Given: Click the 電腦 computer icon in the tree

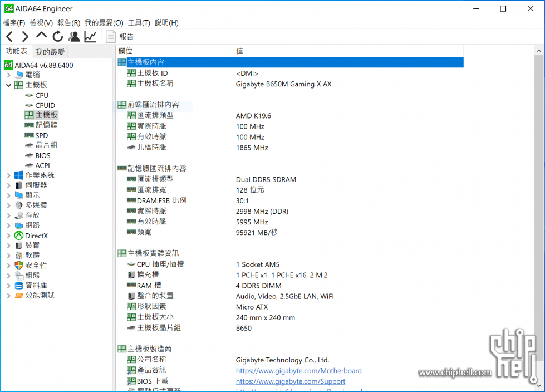Looking at the screenshot, I should point(19,75).
